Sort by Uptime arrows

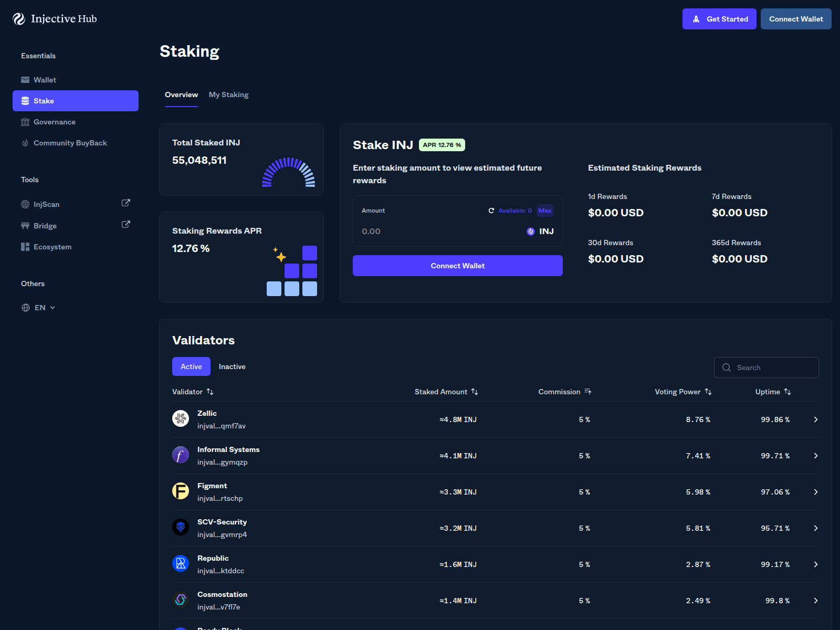click(x=787, y=392)
